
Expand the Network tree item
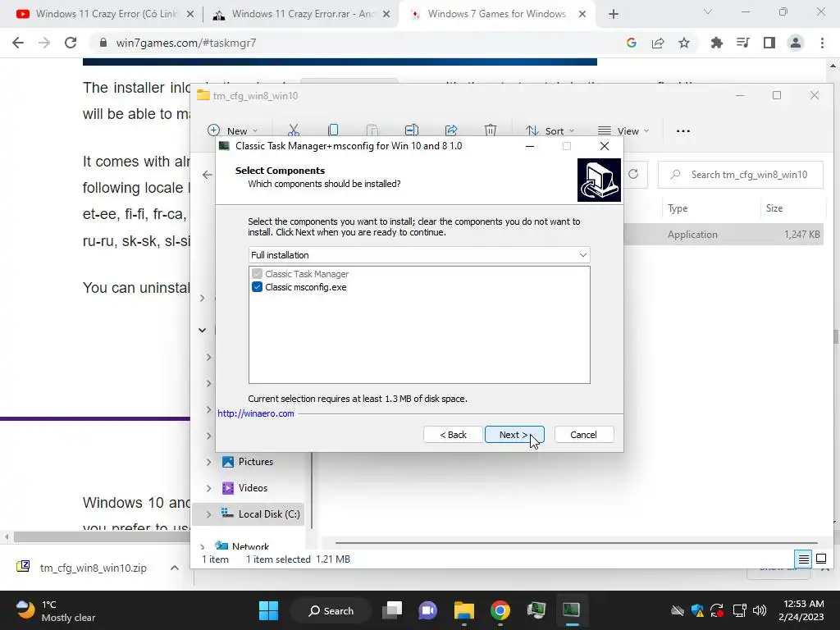pyautogui.click(x=203, y=546)
